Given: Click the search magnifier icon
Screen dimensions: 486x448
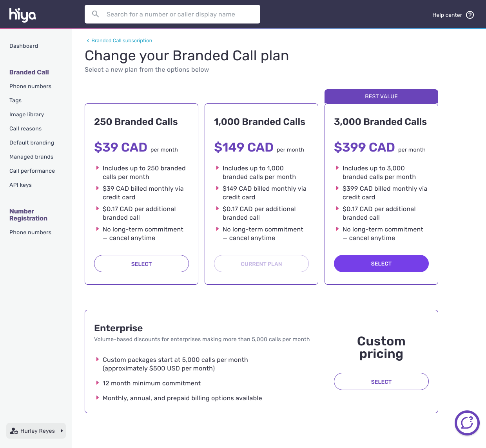Looking at the screenshot, I should [x=95, y=14].
